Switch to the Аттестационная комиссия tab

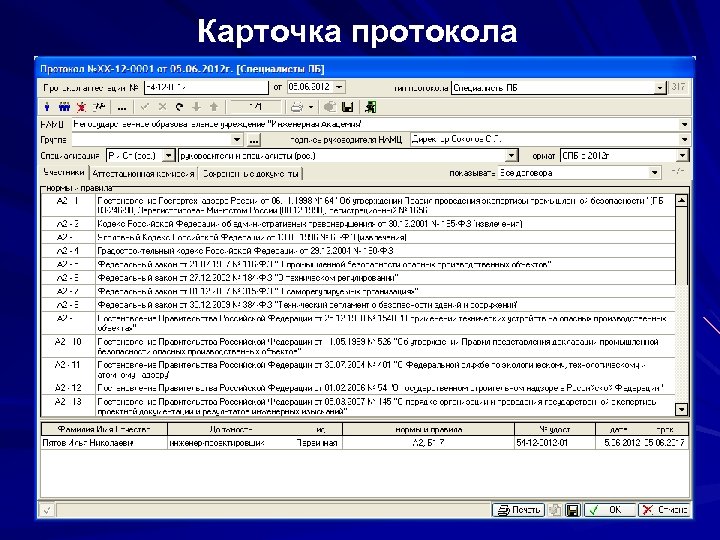[143, 174]
